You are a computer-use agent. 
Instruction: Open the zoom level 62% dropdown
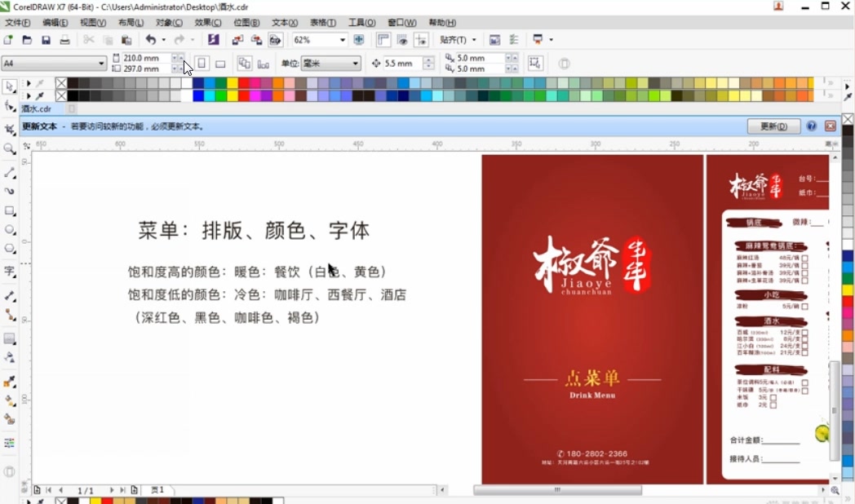tap(342, 39)
